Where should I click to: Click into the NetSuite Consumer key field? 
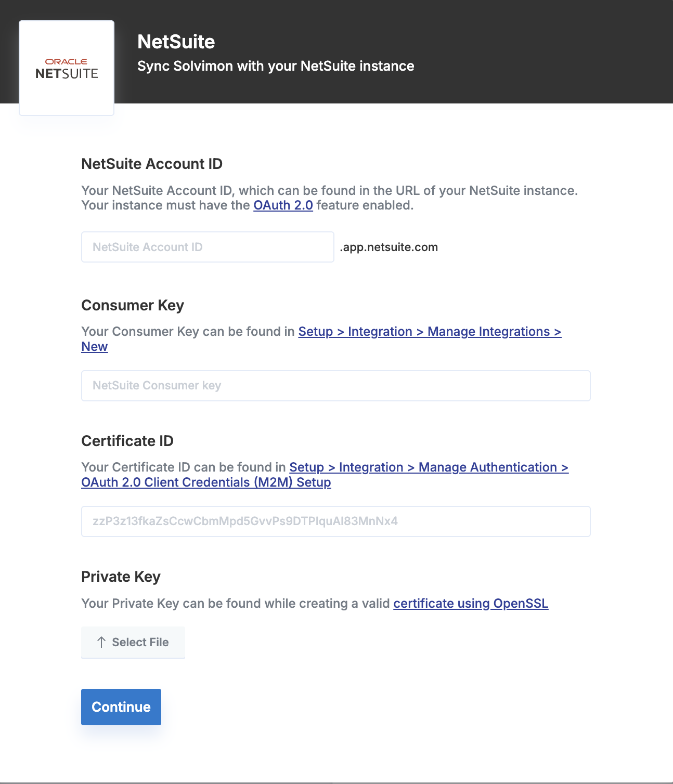pyautogui.click(x=335, y=386)
